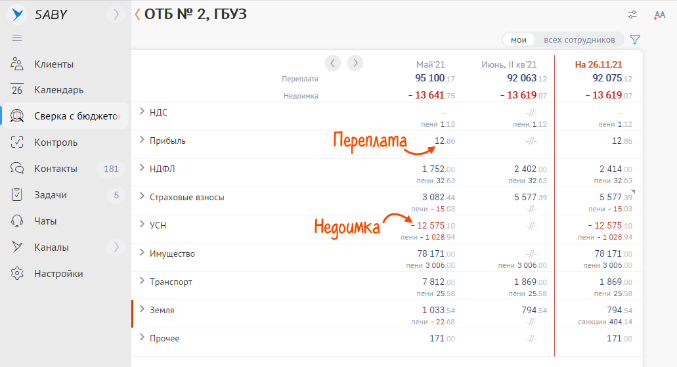The image size is (677, 367).
Task: Switch filter to мои
Action: tap(519, 40)
